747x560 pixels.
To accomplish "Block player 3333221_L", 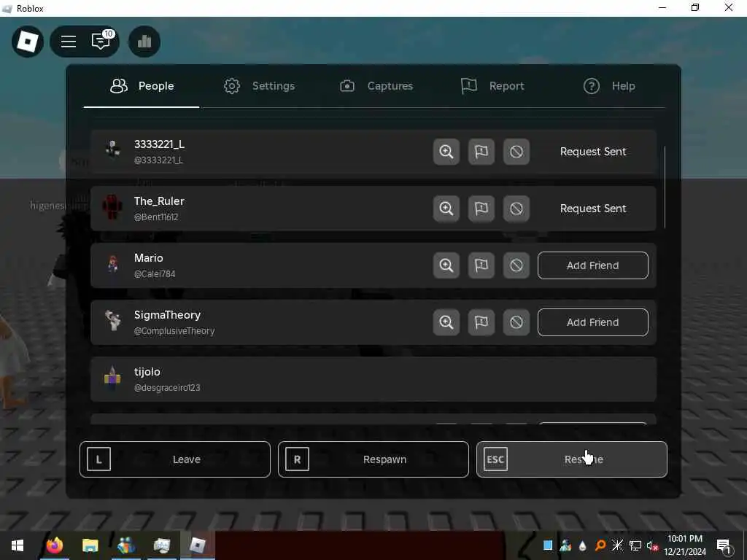I will [x=516, y=152].
